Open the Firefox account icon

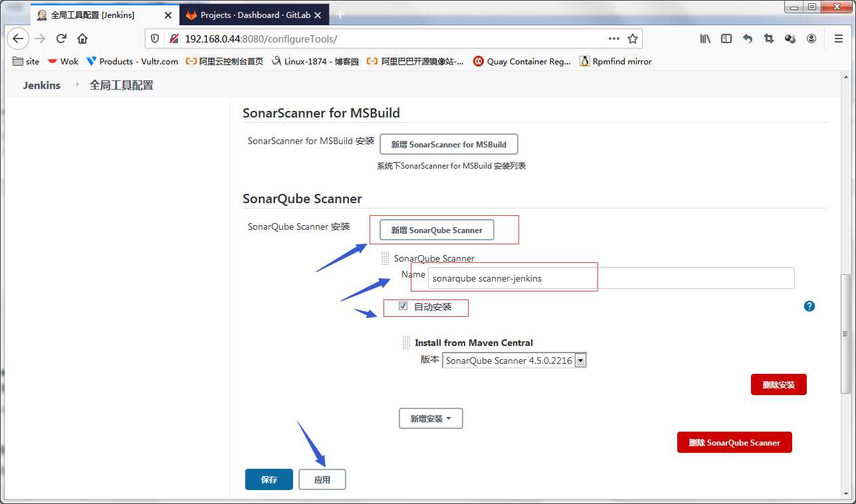(811, 39)
